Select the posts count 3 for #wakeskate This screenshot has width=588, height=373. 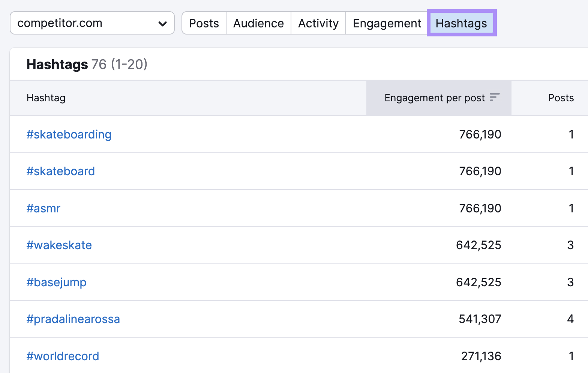click(x=570, y=245)
